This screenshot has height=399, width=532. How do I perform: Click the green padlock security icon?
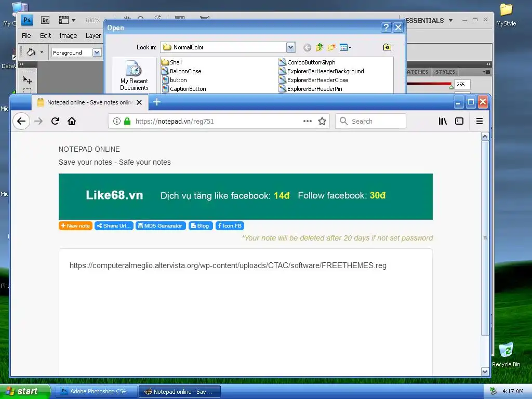tap(127, 121)
